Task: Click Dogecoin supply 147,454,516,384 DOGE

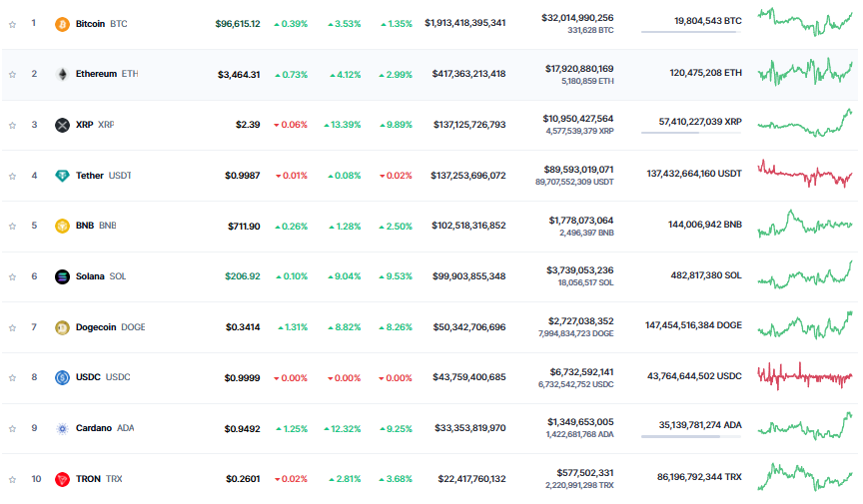Action: click(693, 325)
